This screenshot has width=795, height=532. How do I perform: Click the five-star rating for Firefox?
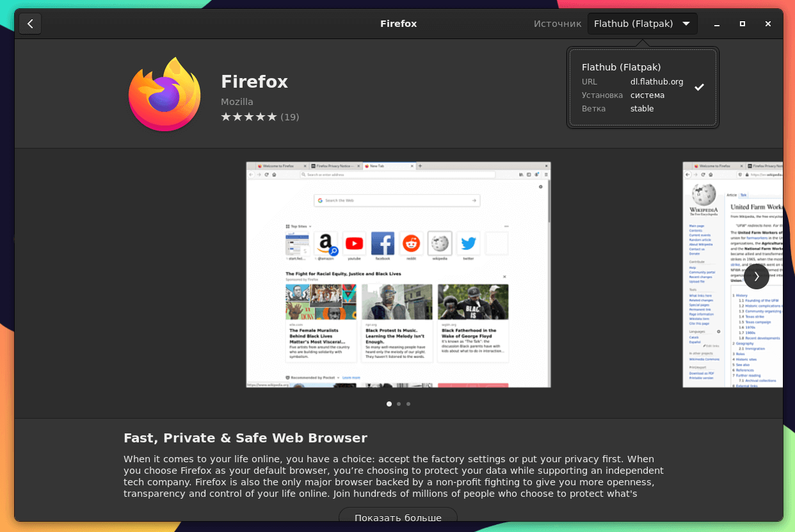point(249,117)
